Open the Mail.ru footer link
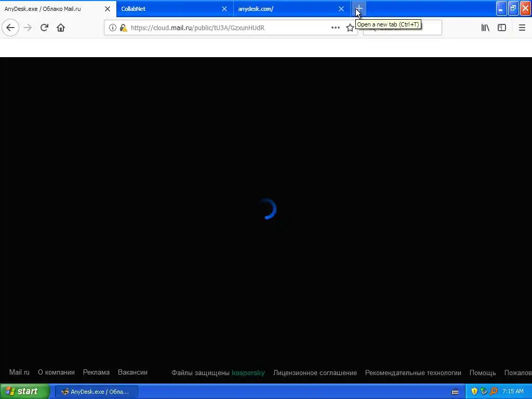The height and width of the screenshot is (399, 532). 19,372
